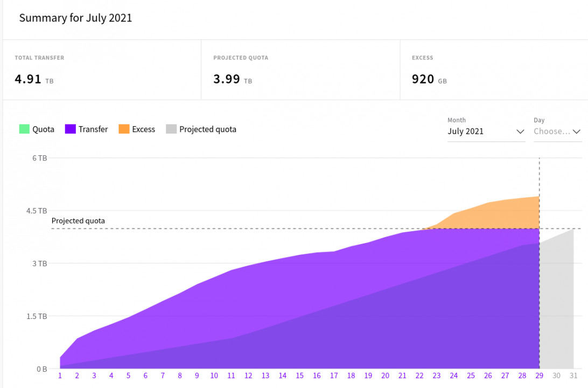Image resolution: width=588 pixels, height=388 pixels.
Task: Hide the Transfer series via its label
Action: click(93, 129)
